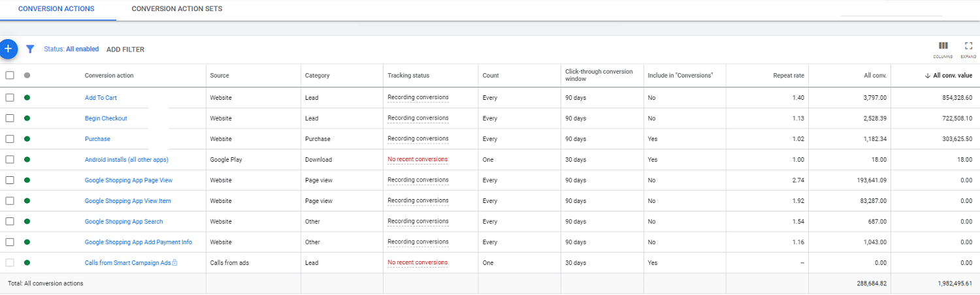The height and width of the screenshot is (295, 980).
Task: Switch to the Conversion Action Sets tab
Action: 177,9
